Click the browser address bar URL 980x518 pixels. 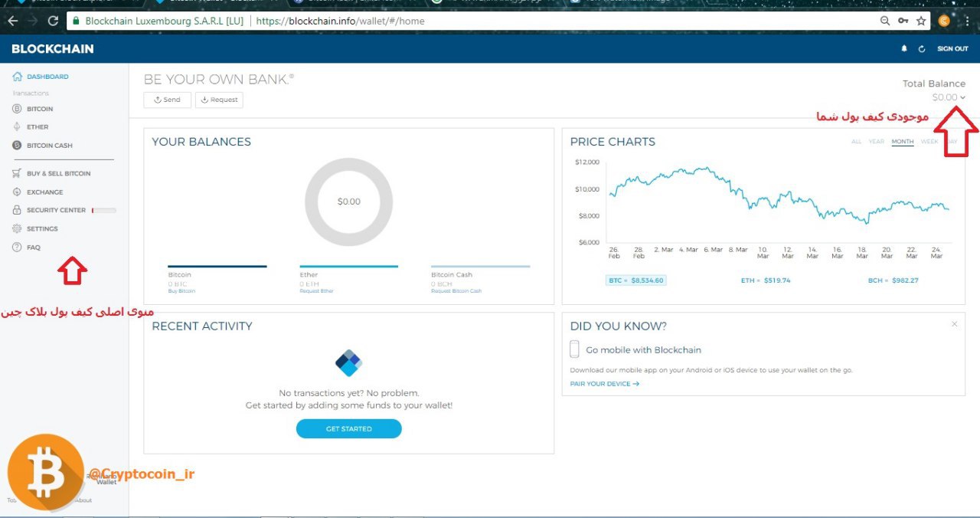pos(340,21)
